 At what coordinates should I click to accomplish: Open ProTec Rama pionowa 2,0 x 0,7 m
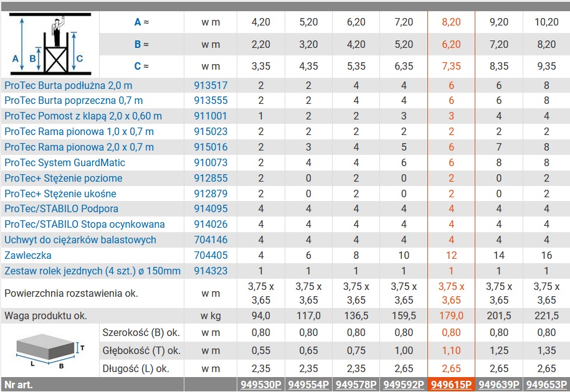click(79, 147)
